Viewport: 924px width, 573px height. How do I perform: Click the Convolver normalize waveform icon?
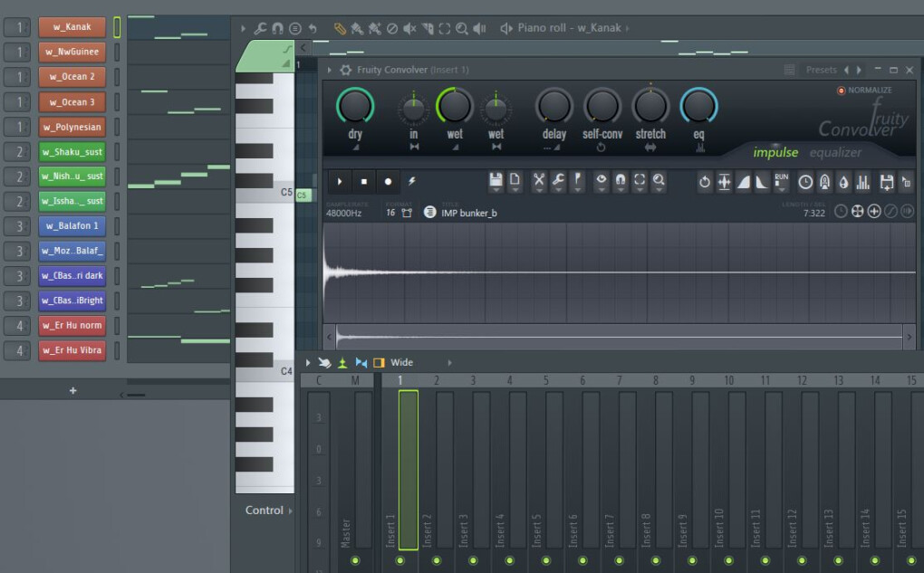coord(724,182)
